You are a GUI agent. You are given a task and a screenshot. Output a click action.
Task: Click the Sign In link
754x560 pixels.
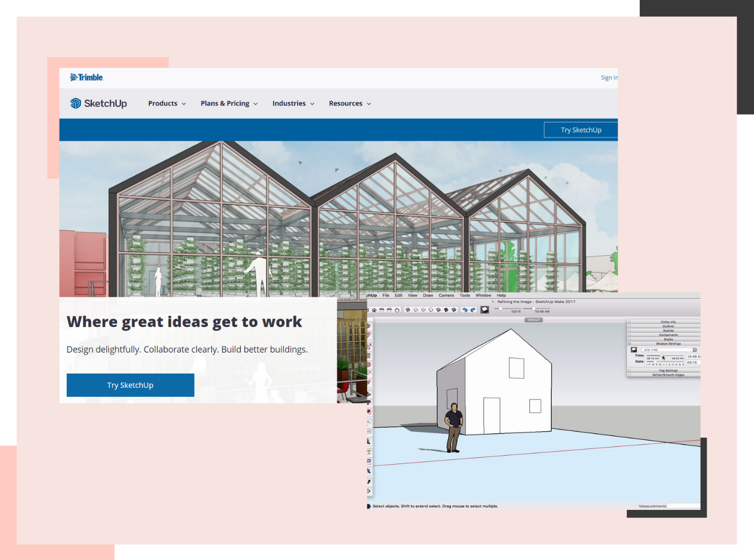pos(609,77)
